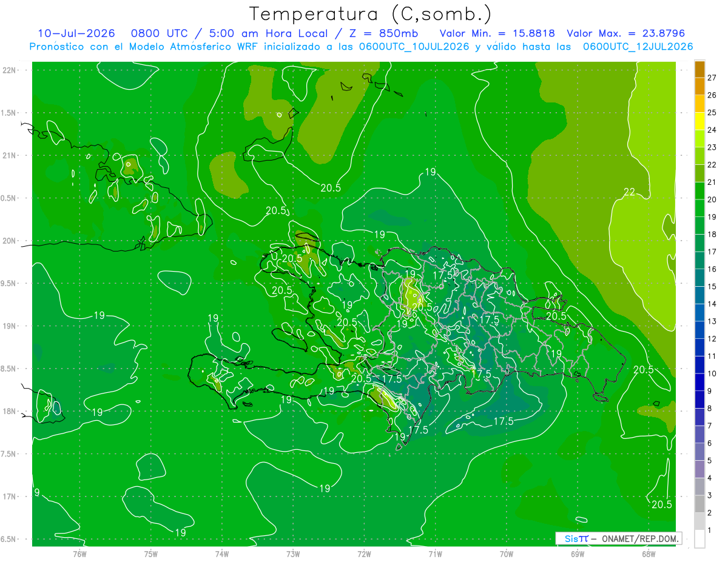
Task: Select the white swatch below scale value 1
Action: [x=699, y=539]
